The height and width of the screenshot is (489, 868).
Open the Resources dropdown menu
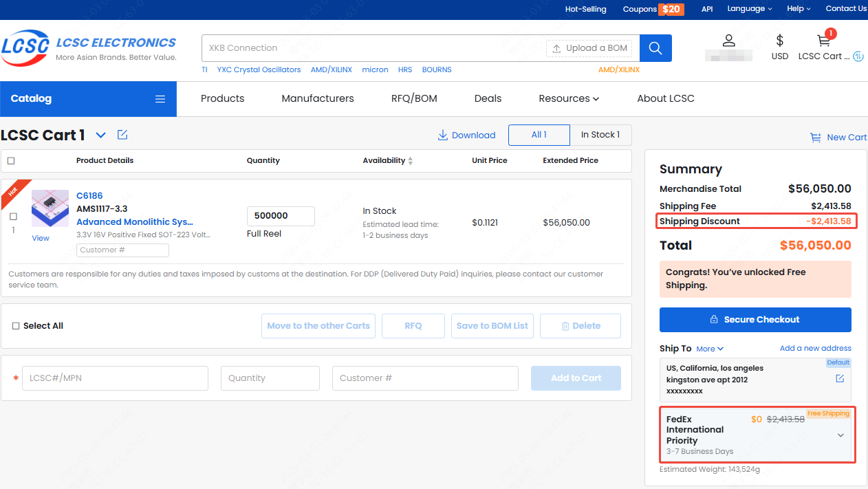tap(569, 98)
